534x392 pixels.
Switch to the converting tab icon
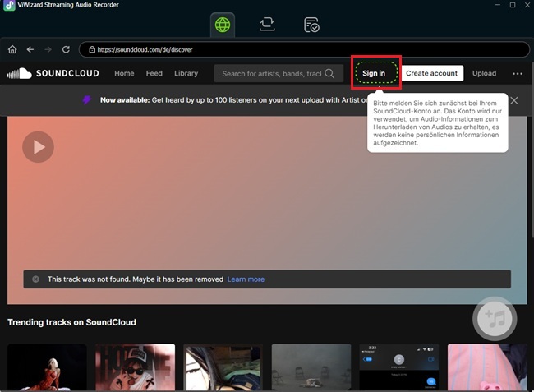point(267,25)
